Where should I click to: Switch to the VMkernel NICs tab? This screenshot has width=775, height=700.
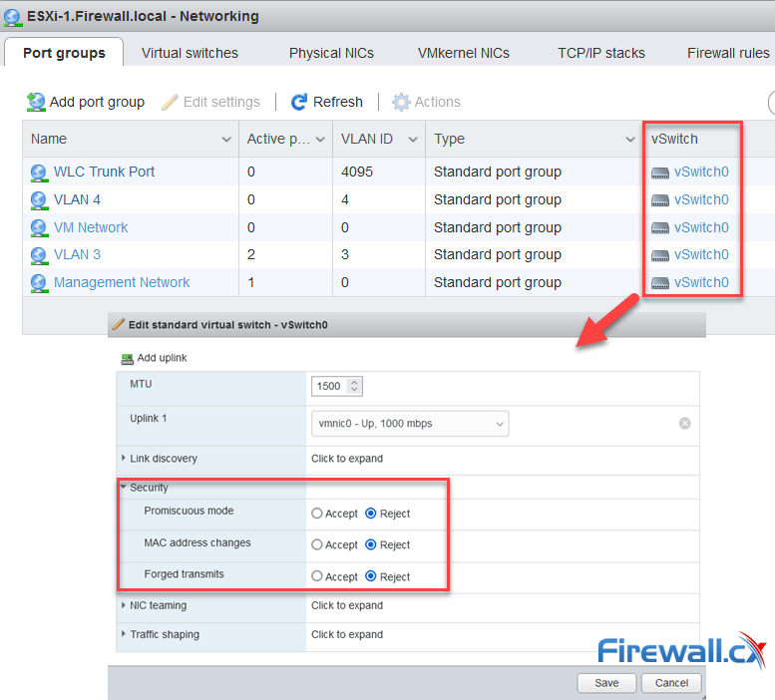tap(463, 53)
